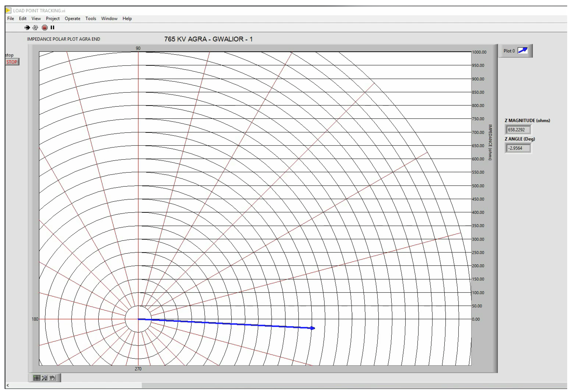Select the crosshair cursor movement tool
Image resolution: width=571 pixels, height=392 pixels.
[x=37, y=378]
